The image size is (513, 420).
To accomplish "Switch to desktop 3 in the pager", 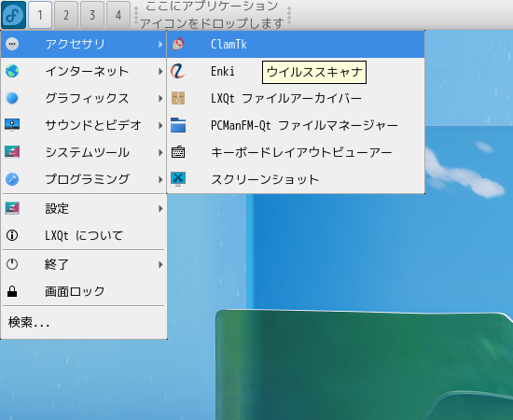I will tap(92, 15).
